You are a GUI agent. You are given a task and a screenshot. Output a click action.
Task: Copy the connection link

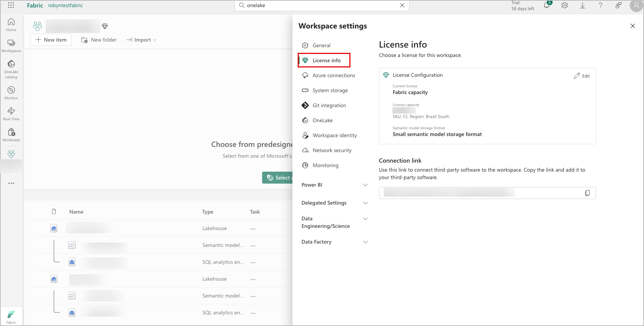pyautogui.click(x=587, y=193)
